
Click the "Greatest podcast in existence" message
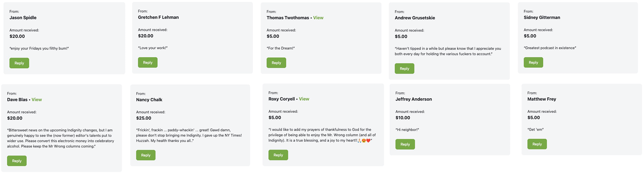click(x=550, y=48)
